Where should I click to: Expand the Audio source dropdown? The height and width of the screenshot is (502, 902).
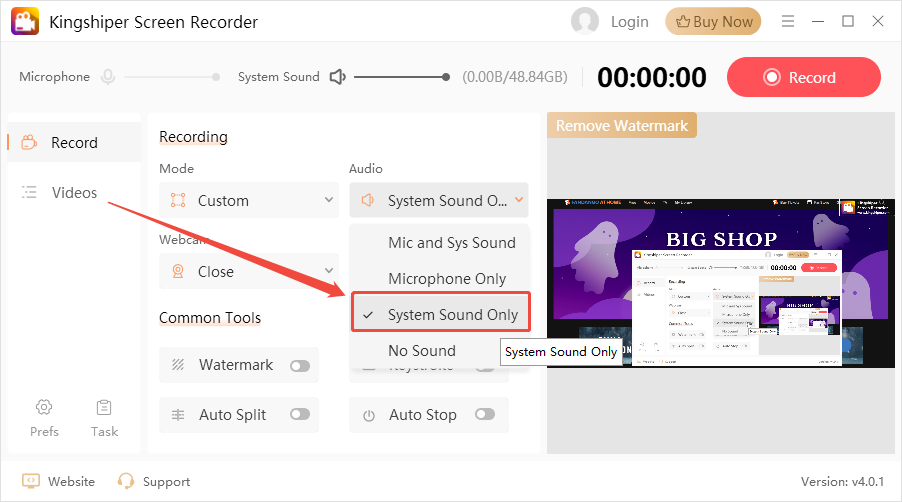click(438, 200)
